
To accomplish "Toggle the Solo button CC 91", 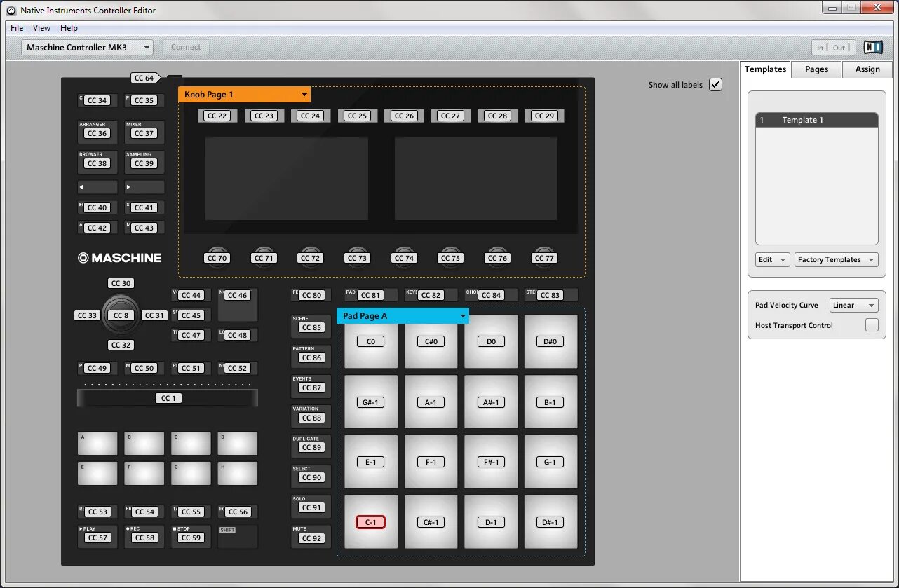I will (311, 506).
